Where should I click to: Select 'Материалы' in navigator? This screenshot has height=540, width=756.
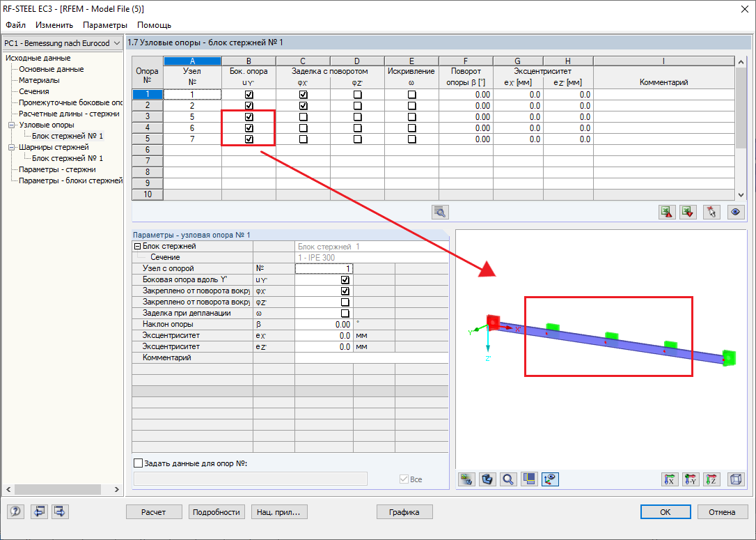(x=39, y=80)
